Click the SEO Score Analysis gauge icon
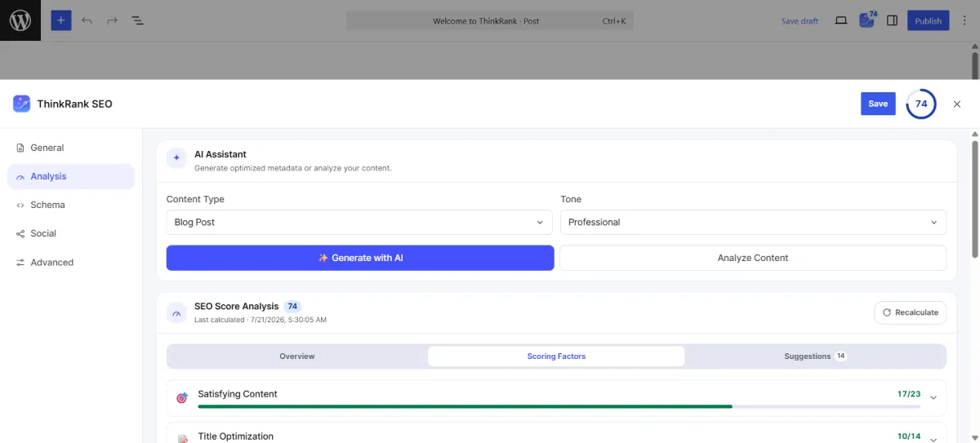This screenshot has width=980, height=443. (176, 312)
